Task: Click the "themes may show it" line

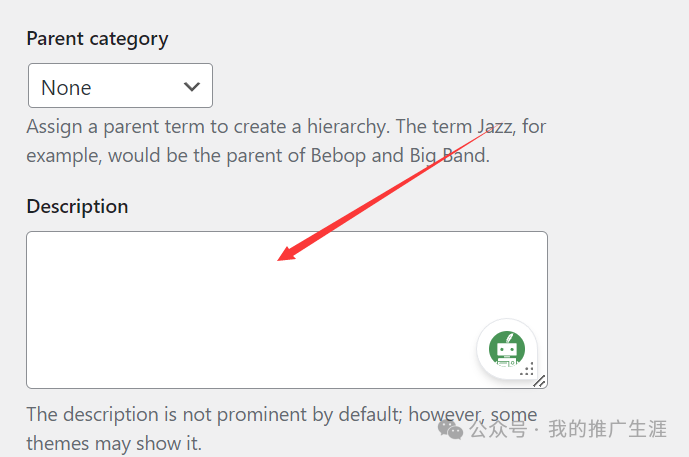Action: click(114, 443)
